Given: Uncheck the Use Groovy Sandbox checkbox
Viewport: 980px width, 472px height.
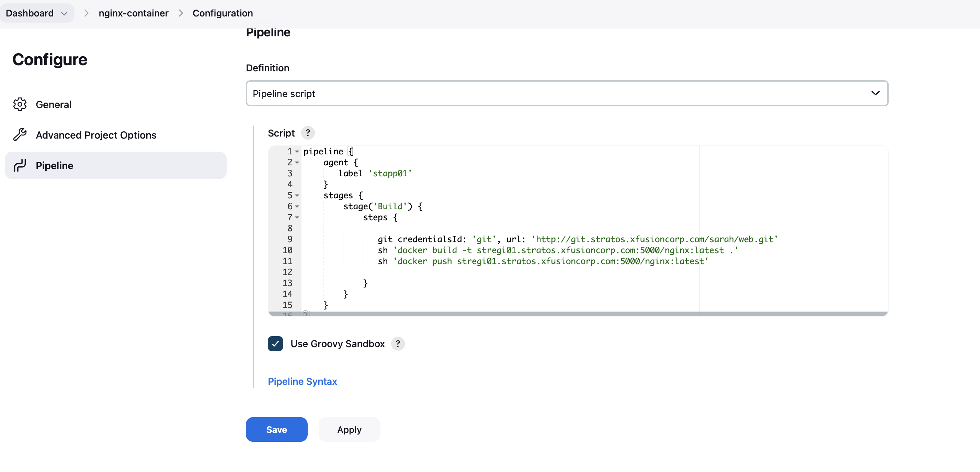Looking at the screenshot, I should 275,344.
